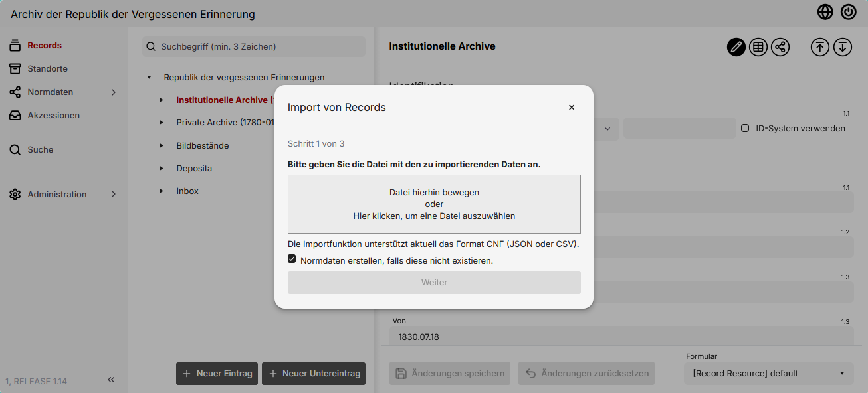Open Standorte in the sidebar
This screenshot has width=868, height=393.
(47, 69)
